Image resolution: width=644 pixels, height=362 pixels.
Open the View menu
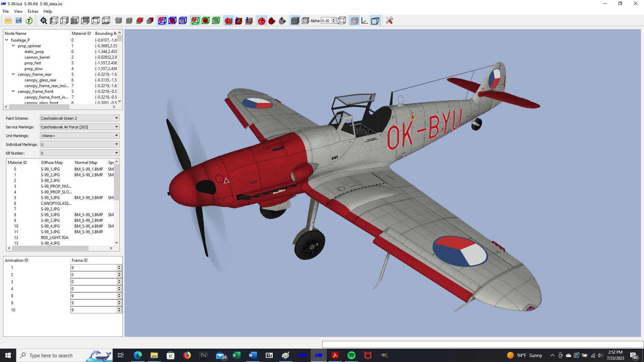(18, 11)
